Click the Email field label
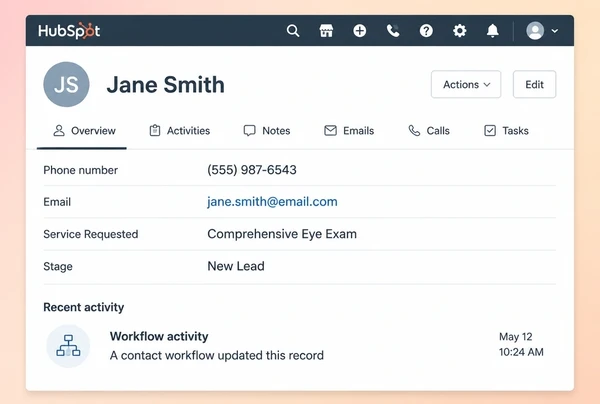600x404 pixels. point(57,202)
